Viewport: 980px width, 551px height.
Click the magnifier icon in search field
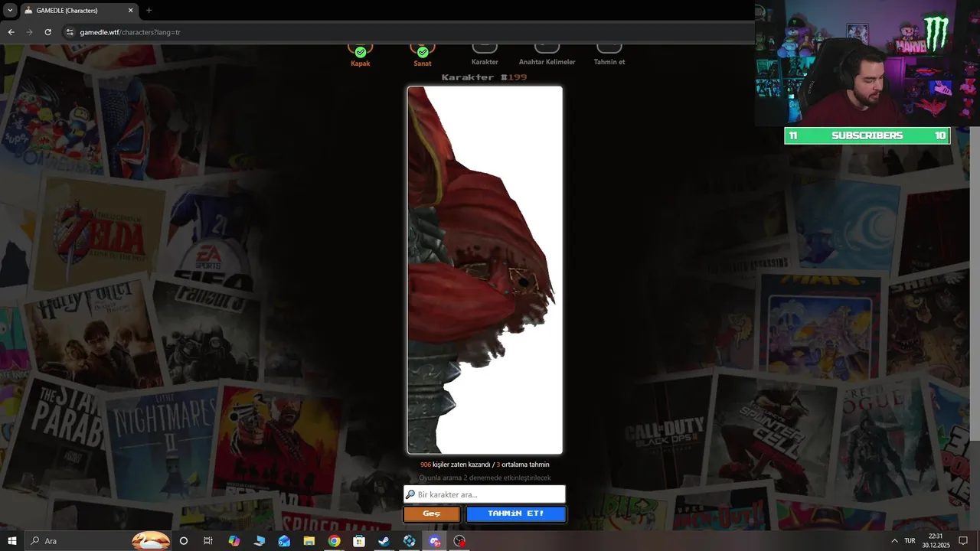tap(410, 494)
